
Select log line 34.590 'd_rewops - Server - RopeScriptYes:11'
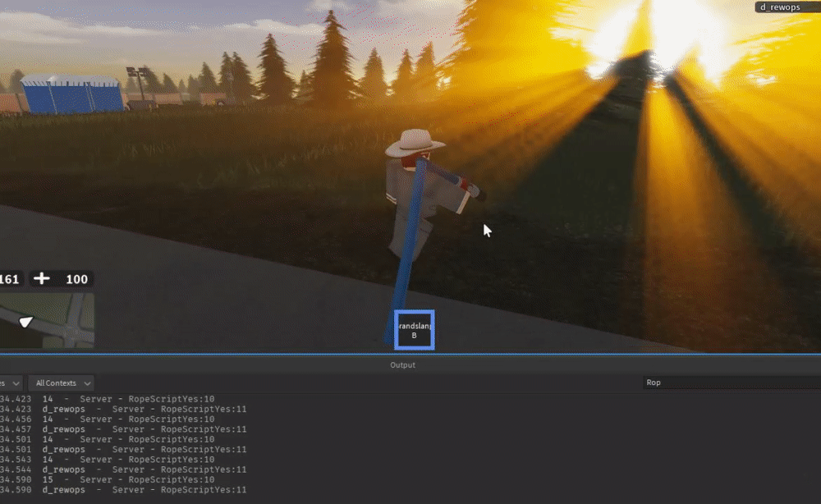click(x=123, y=490)
